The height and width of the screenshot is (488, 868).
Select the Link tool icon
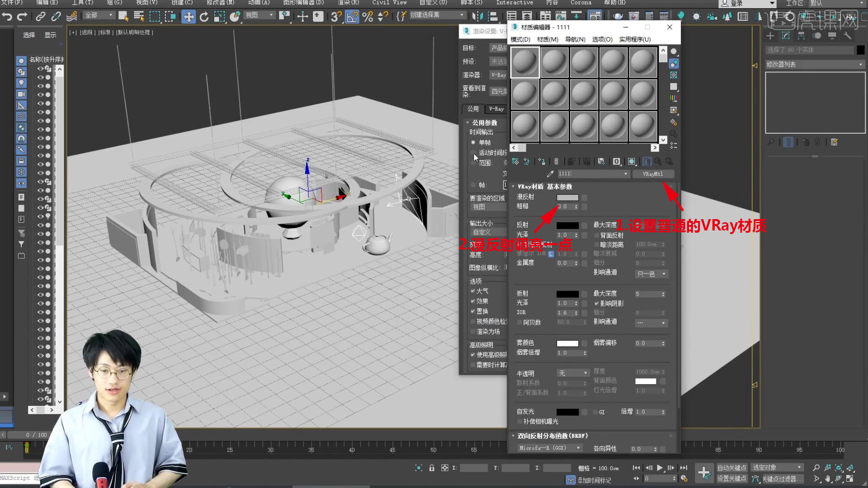(41, 17)
